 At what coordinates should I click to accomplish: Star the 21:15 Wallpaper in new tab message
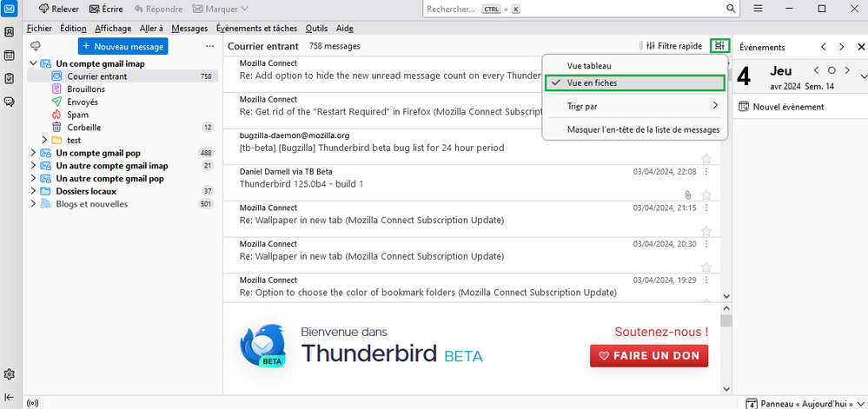[706, 231]
